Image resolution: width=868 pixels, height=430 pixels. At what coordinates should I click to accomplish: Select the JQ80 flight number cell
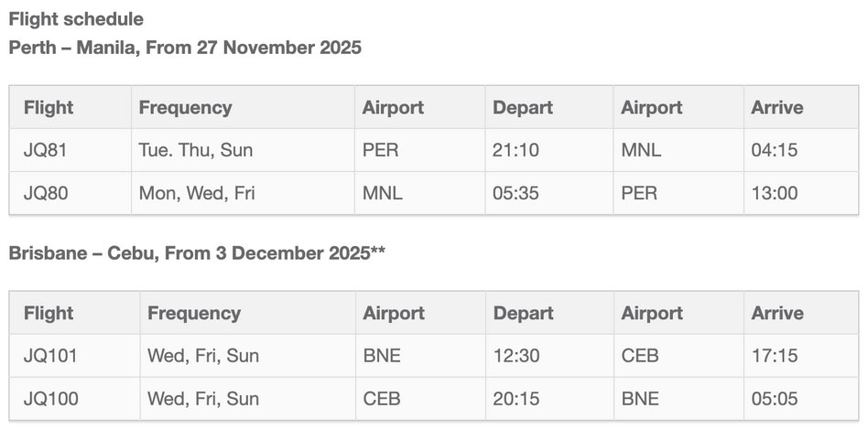click(71, 193)
